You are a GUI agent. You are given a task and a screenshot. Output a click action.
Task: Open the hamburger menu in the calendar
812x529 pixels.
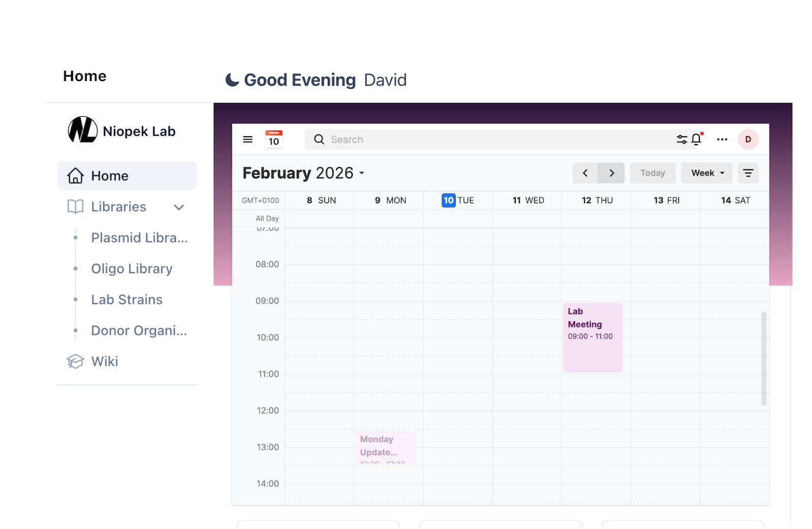tap(248, 139)
